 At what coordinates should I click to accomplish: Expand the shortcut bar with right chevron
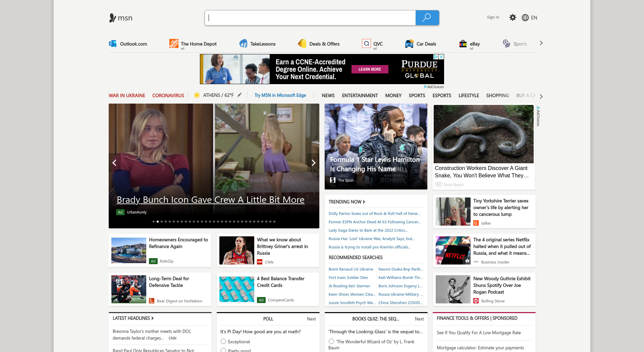(x=541, y=43)
